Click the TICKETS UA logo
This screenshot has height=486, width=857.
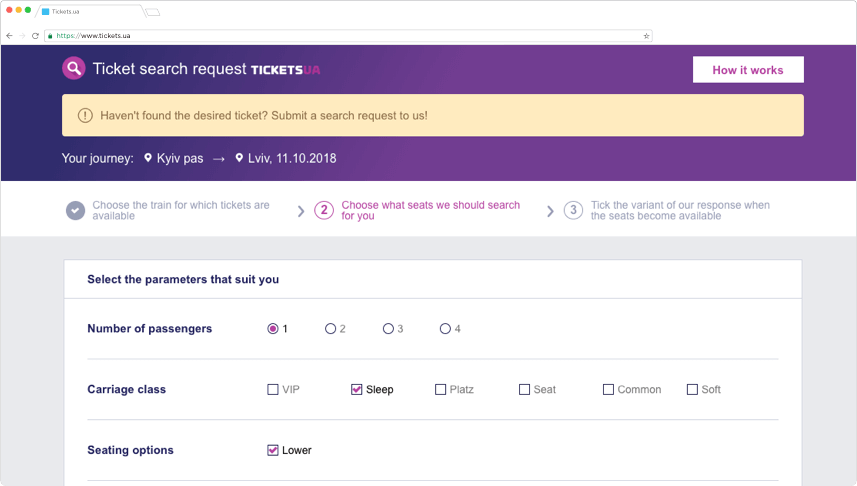point(285,70)
